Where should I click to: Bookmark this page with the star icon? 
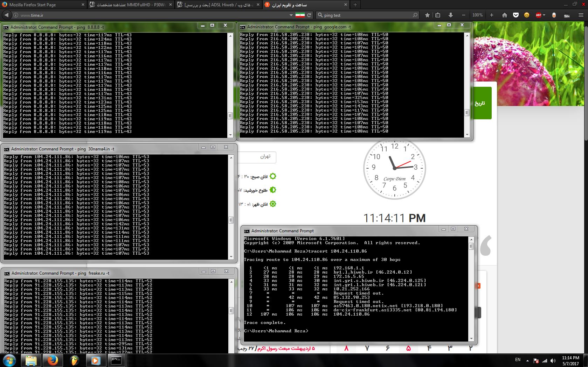427,15
